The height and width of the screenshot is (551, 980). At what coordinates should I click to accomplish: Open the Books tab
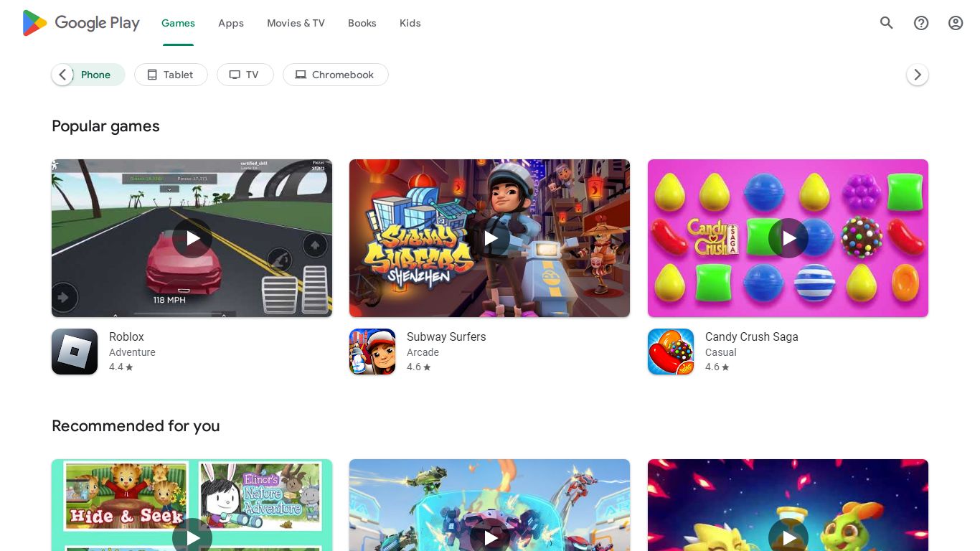pos(362,23)
